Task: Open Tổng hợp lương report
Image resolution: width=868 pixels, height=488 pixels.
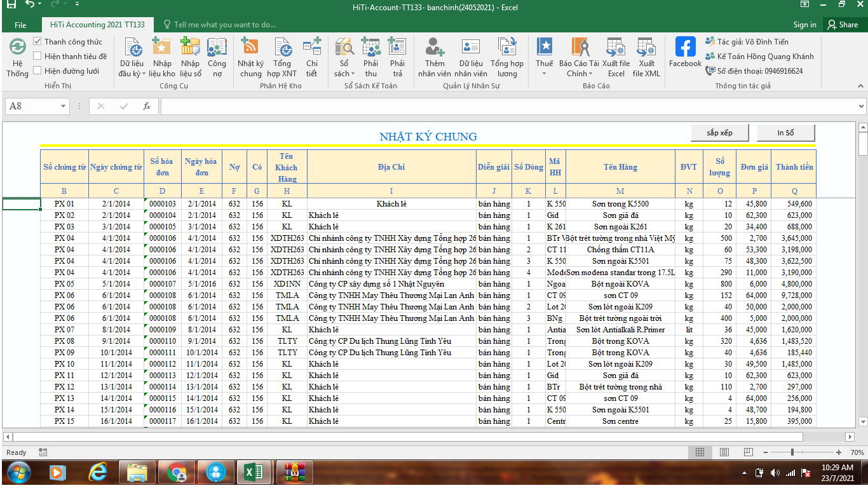Action: (x=507, y=48)
